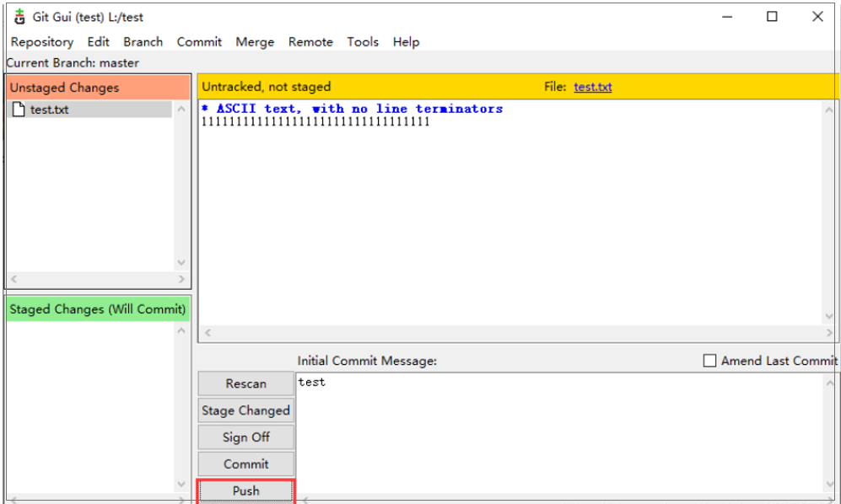
Task: Click the diff pane scroll-right arrow
Action: coord(829,333)
